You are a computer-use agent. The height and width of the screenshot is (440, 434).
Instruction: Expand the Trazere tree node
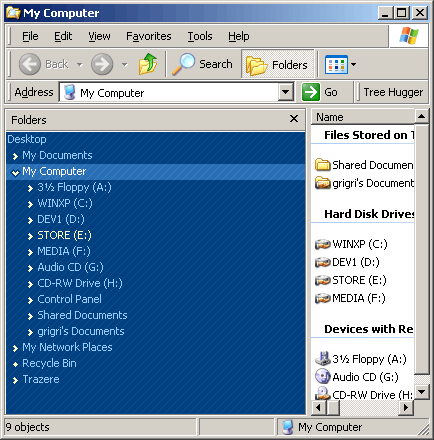click(x=15, y=380)
